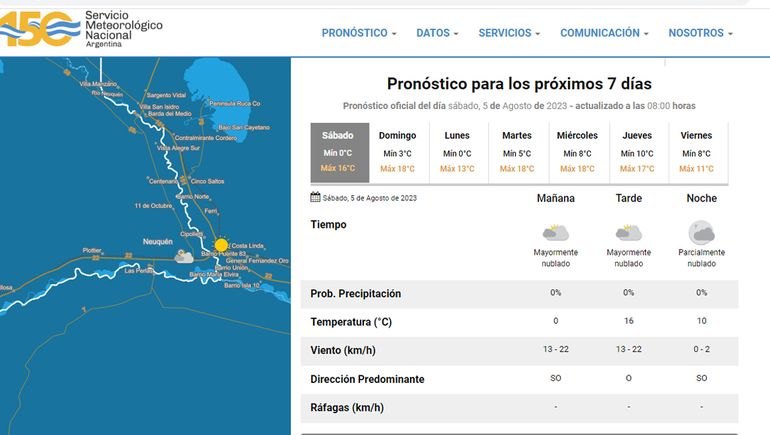Click the Centenario map label
Screen dimensions: 770x435
click(164, 181)
